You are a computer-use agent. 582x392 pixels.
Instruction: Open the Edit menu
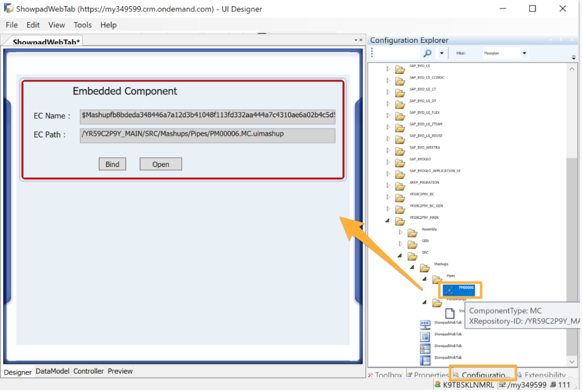click(33, 25)
